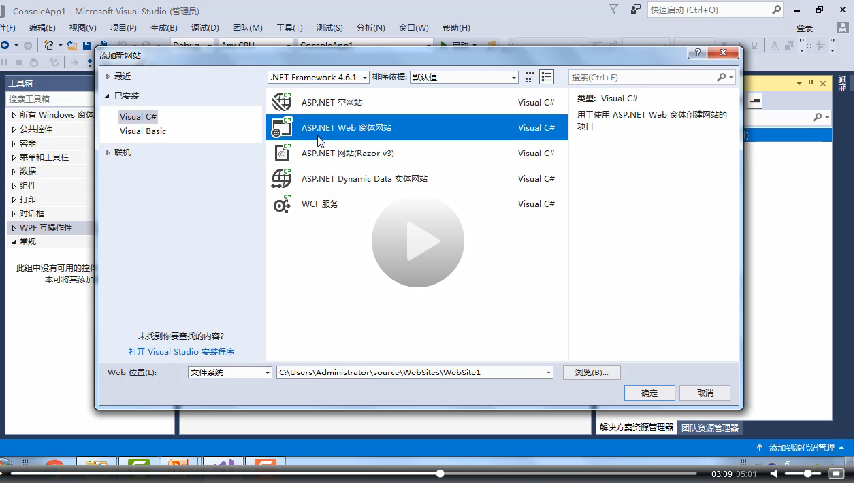The height and width of the screenshot is (486, 868).
Task: Click the 确定 button
Action: pyautogui.click(x=649, y=393)
